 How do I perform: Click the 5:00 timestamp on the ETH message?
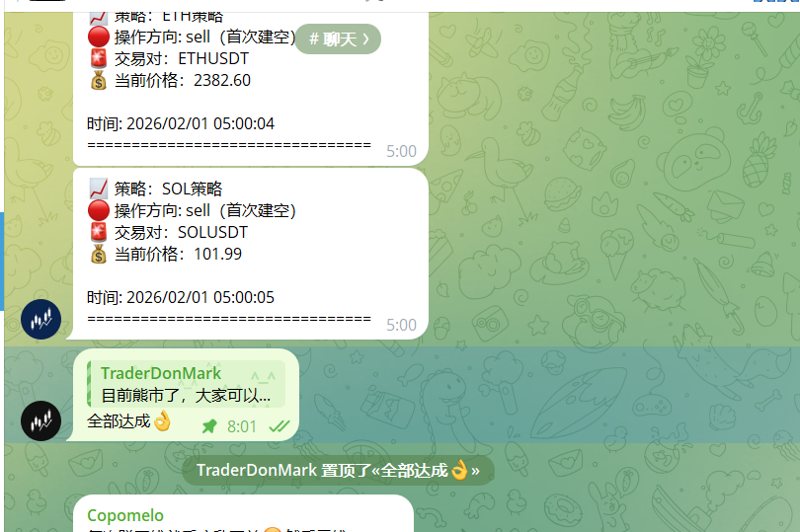401,151
